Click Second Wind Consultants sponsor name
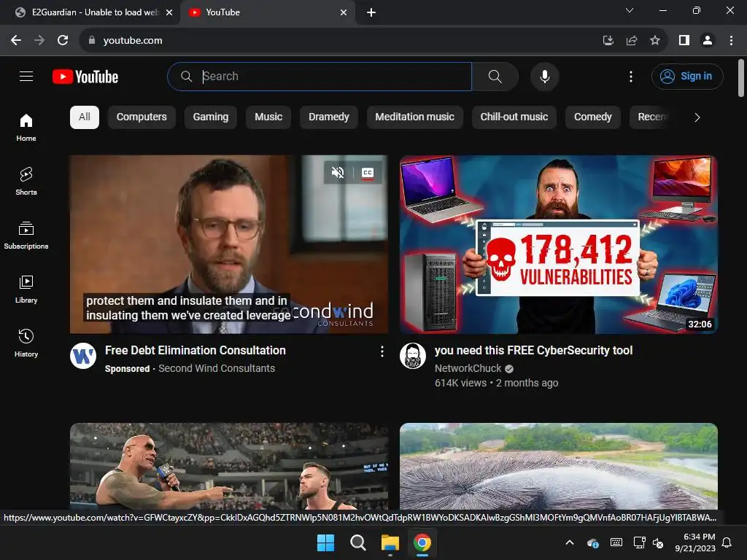 [217, 368]
